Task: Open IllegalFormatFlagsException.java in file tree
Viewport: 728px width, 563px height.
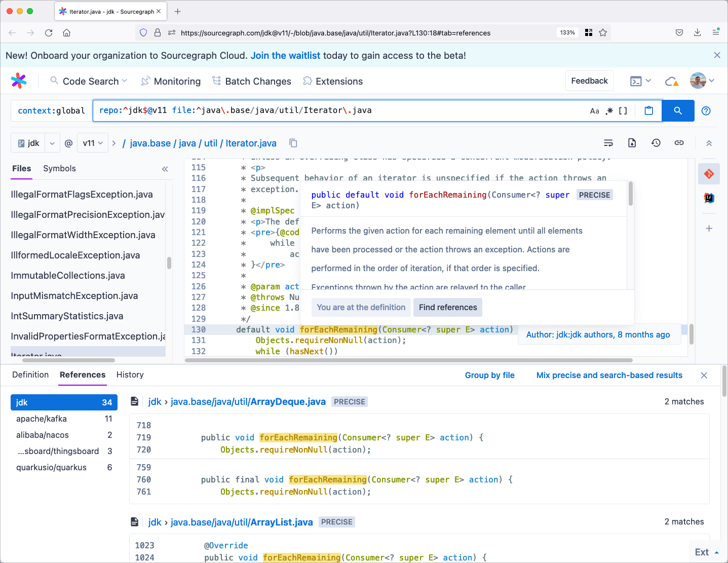Action: tap(82, 195)
